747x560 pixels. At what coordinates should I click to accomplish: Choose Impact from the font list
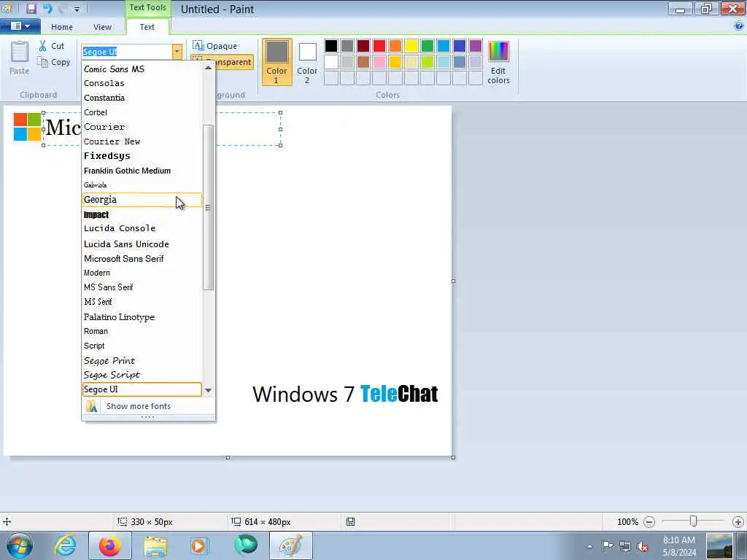click(142, 215)
